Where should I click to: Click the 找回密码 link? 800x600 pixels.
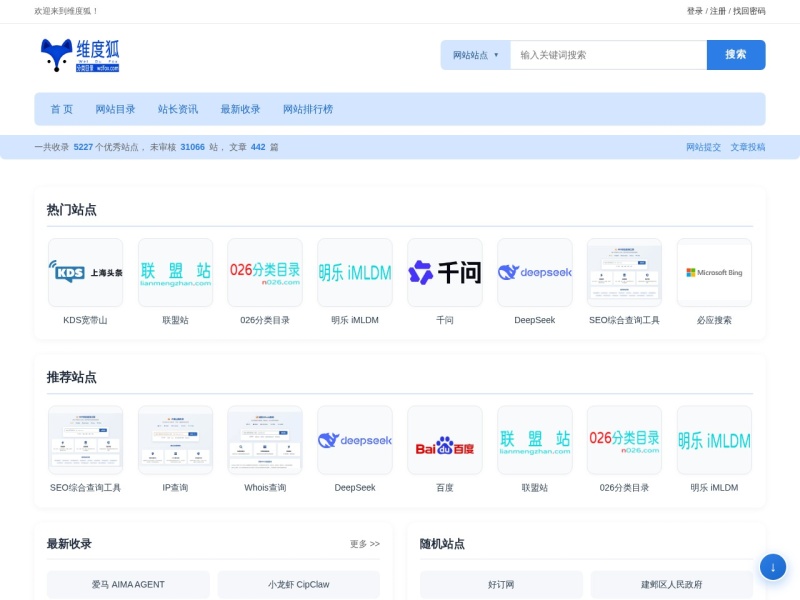coord(749,11)
